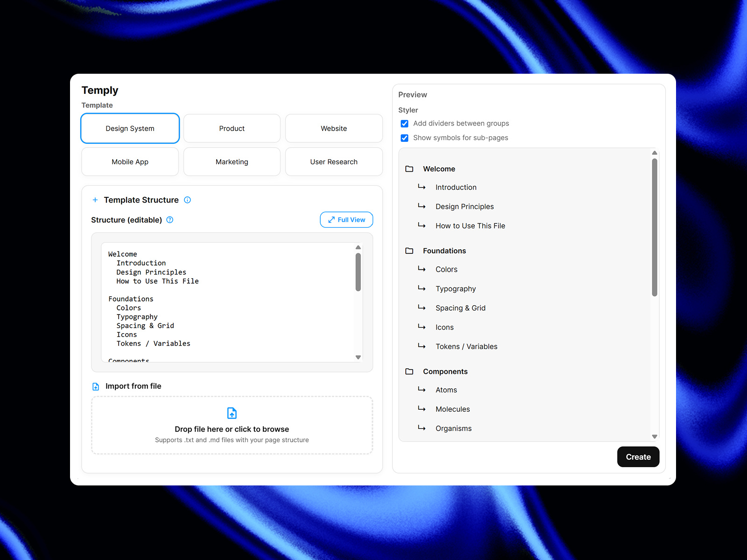The image size is (747, 560).
Task: Select the Product template
Action: (232, 128)
